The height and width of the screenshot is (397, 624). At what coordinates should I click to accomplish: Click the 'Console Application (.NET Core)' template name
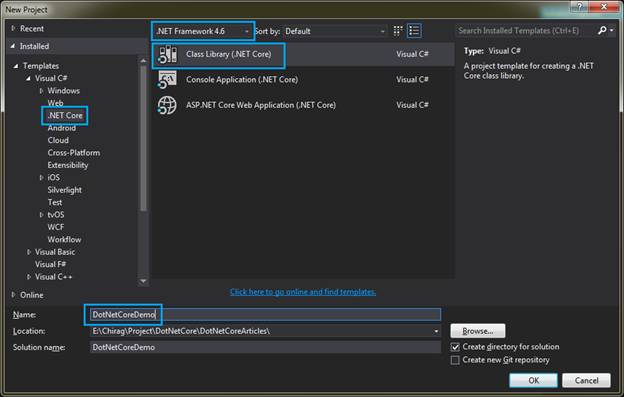click(x=242, y=80)
